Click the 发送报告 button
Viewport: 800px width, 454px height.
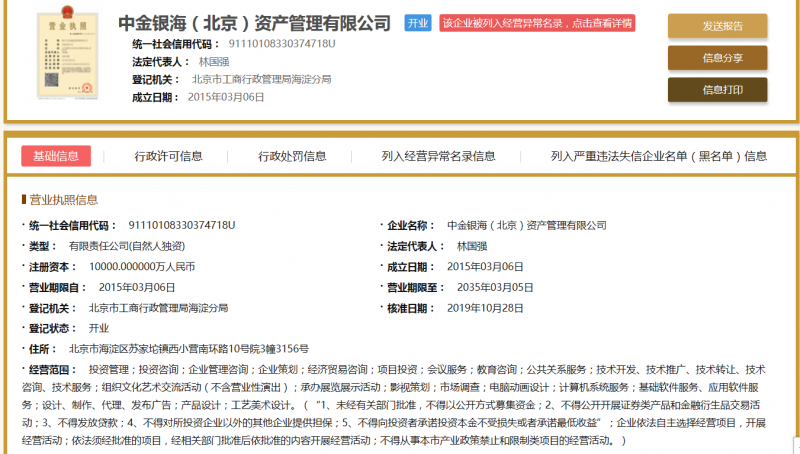click(717, 26)
